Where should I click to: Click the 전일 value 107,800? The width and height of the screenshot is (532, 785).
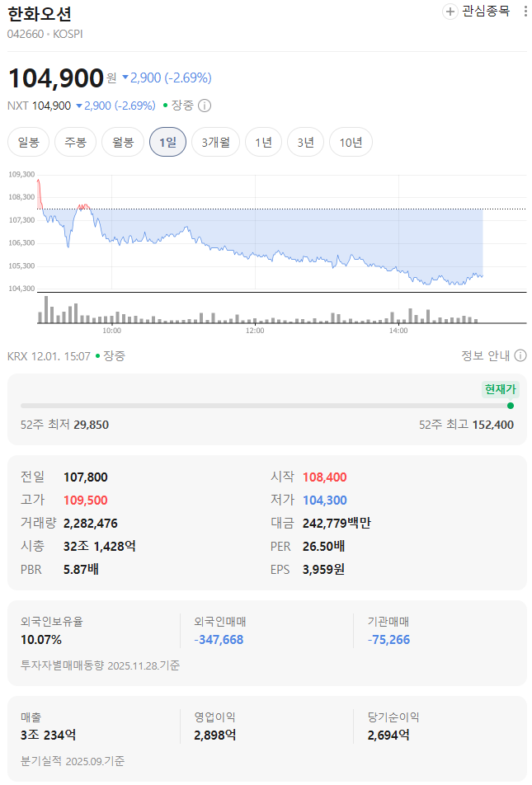point(86,477)
